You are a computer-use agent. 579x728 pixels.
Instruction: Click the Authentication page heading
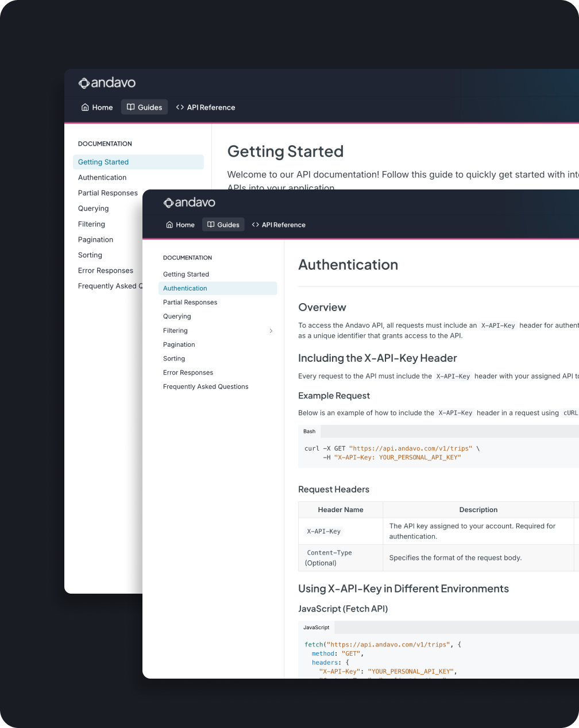coord(348,265)
